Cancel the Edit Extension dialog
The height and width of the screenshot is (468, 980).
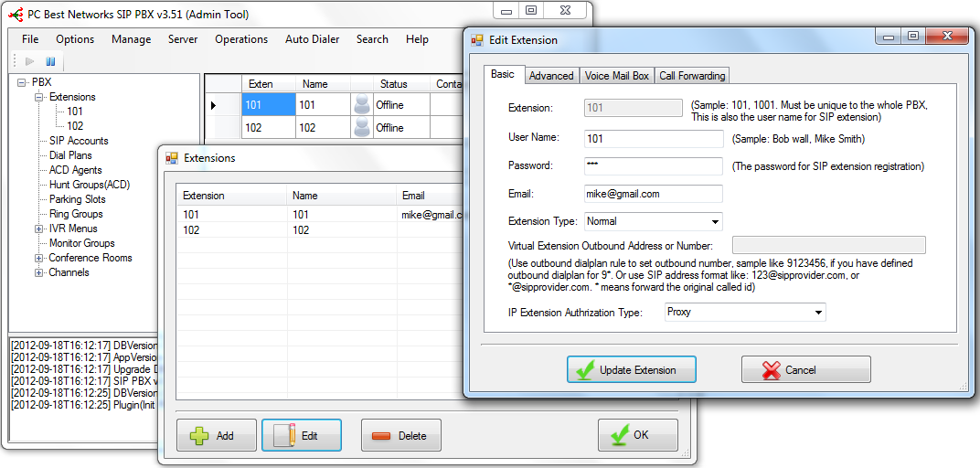coord(805,370)
